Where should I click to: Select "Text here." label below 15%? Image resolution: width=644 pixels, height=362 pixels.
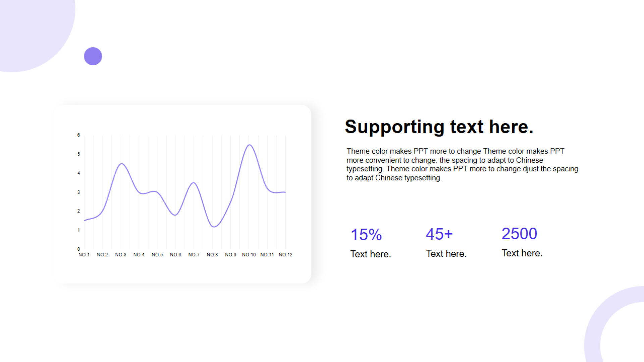(371, 254)
